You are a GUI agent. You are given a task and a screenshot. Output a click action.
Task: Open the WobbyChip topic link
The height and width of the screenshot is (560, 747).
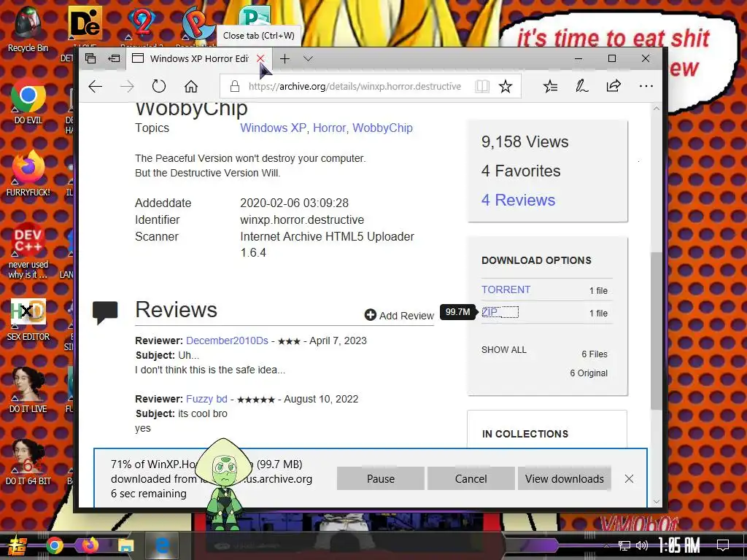[x=382, y=128]
